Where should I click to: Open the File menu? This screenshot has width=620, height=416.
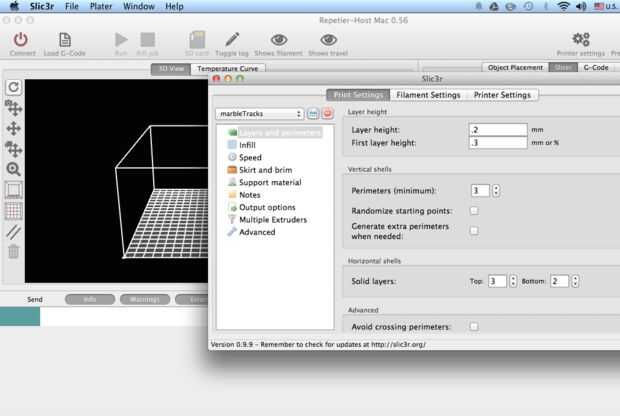[72, 6]
